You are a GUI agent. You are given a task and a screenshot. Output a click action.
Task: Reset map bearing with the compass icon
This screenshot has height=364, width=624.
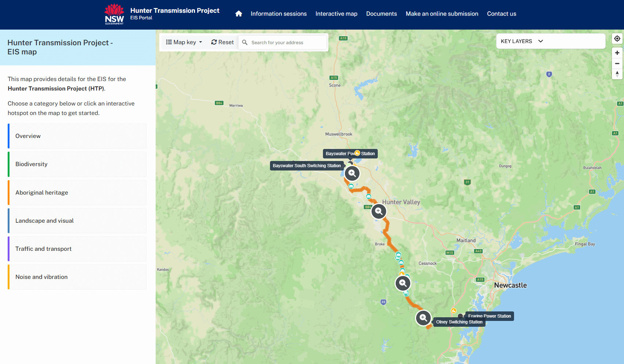[617, 74]
